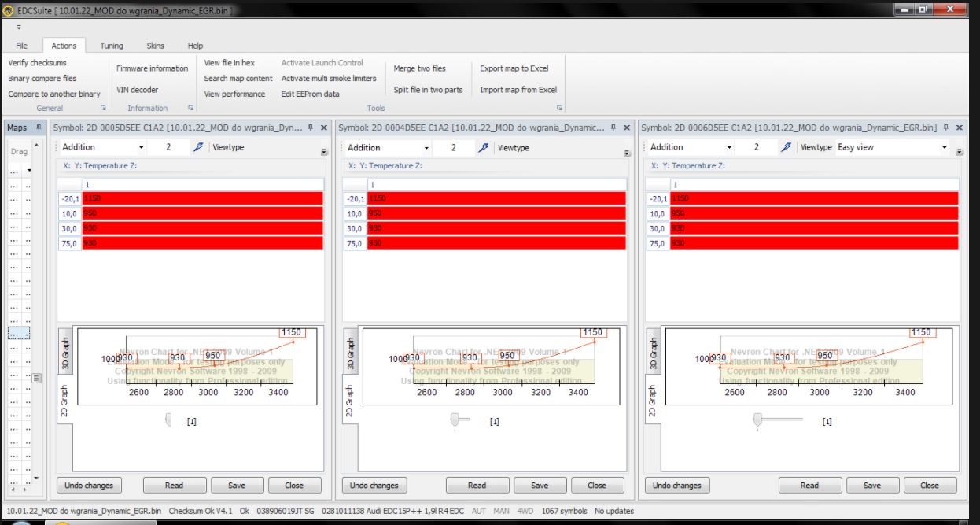Click the execute operation icon in the 0004D5EE panel
The height and width of the screenshot is (525, 980).
pyautogui.click(x=484, y=147)
